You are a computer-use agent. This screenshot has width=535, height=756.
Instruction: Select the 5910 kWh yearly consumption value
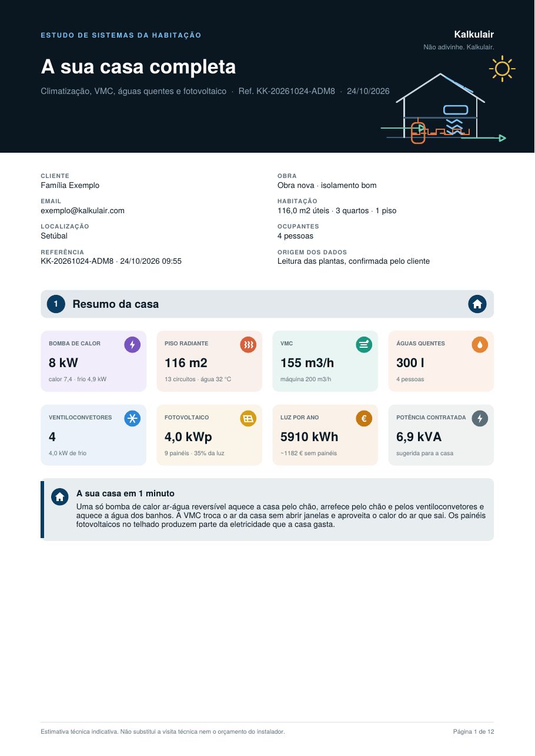[x=309, y=437]
